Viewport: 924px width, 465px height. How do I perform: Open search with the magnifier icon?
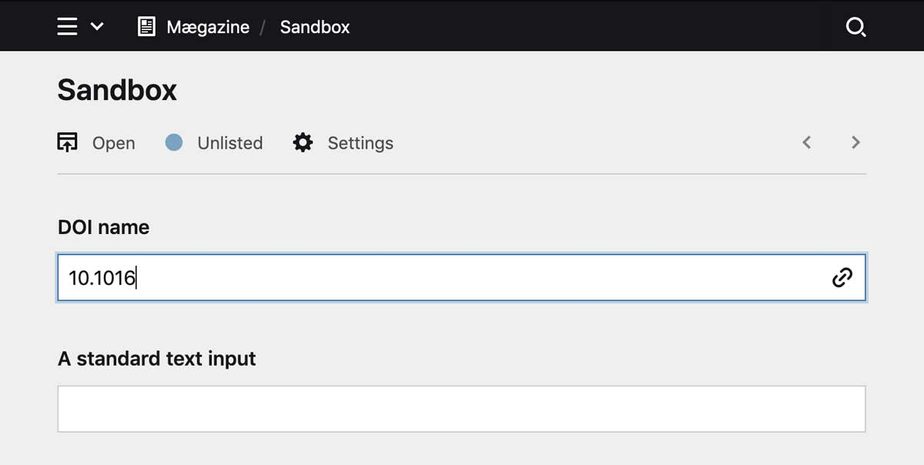click(855, 27)
